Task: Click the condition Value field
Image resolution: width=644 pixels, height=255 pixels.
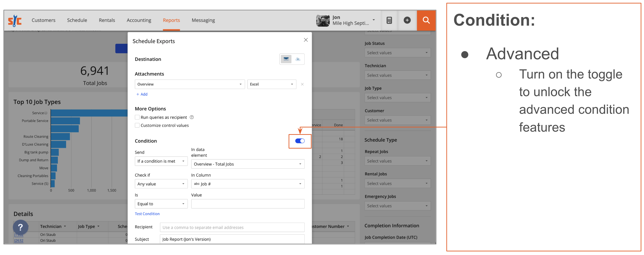Action: [x=247, y=204]
